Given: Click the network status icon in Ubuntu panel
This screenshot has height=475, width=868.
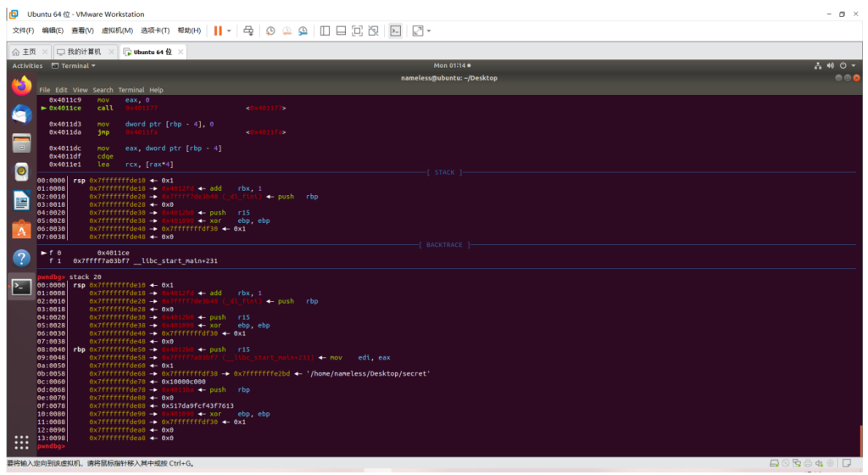Looking at the screenshot, I should [x=818, y=66].
